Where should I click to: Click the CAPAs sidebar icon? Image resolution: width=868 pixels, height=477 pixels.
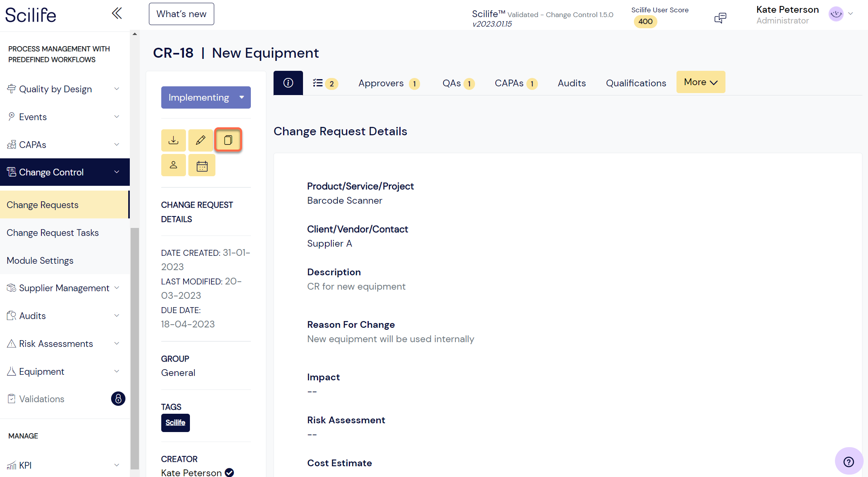(11, 144)
